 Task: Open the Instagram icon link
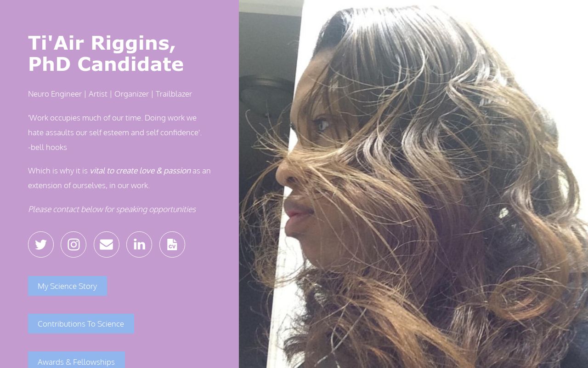point(73,244)
